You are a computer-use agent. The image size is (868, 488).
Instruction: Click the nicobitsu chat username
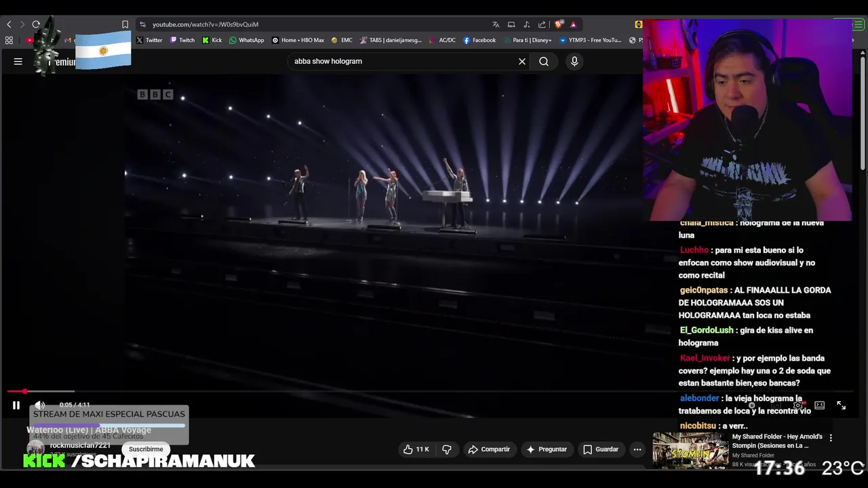(698, 426)
